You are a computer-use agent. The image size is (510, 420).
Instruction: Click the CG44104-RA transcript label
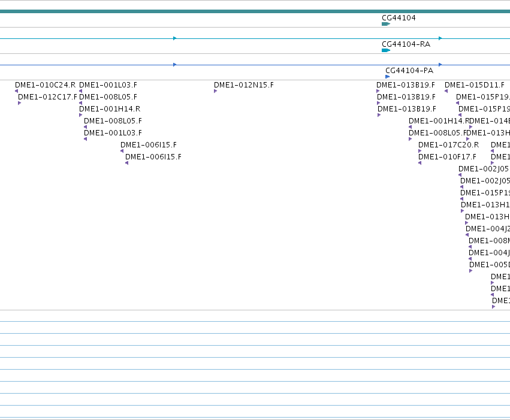(x=406, y=44)
